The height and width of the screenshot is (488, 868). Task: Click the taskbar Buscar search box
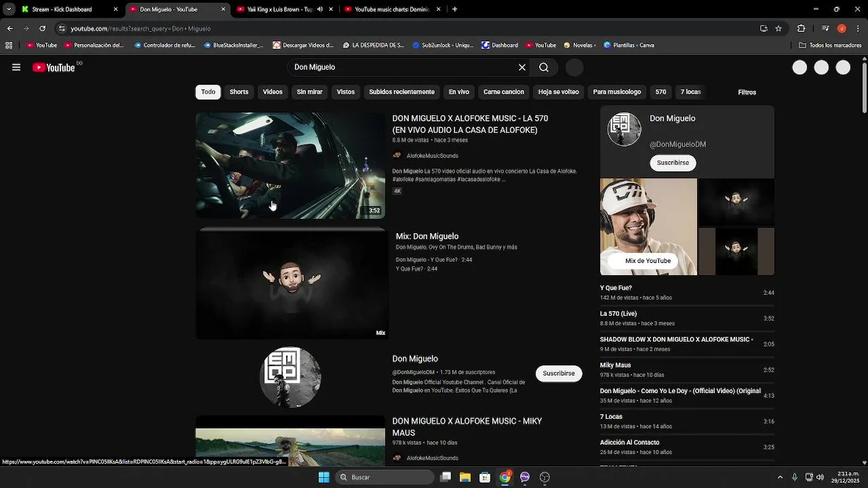click(x=385, y=477)
